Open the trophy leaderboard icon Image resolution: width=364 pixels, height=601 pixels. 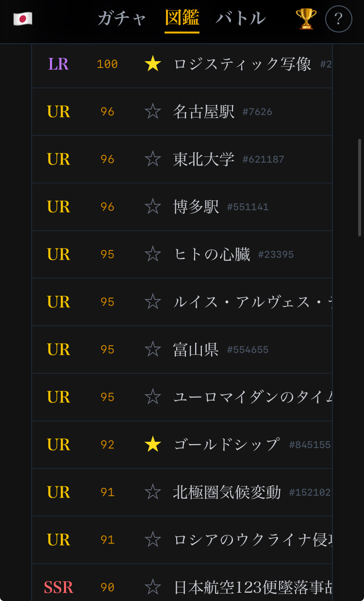(x=306, y=19)
